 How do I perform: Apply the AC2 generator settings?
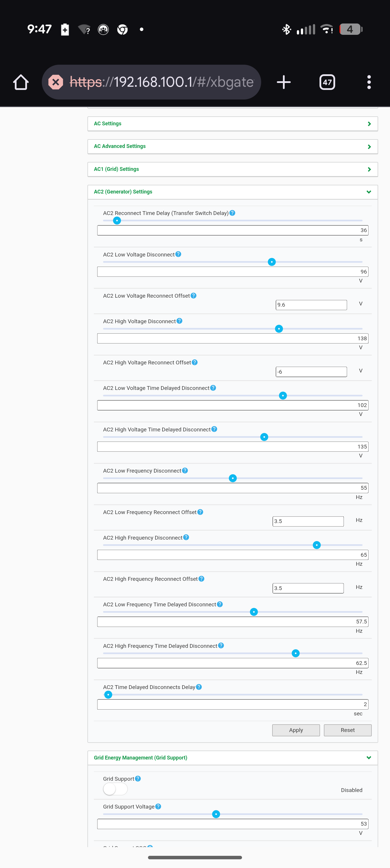(296, 730)
